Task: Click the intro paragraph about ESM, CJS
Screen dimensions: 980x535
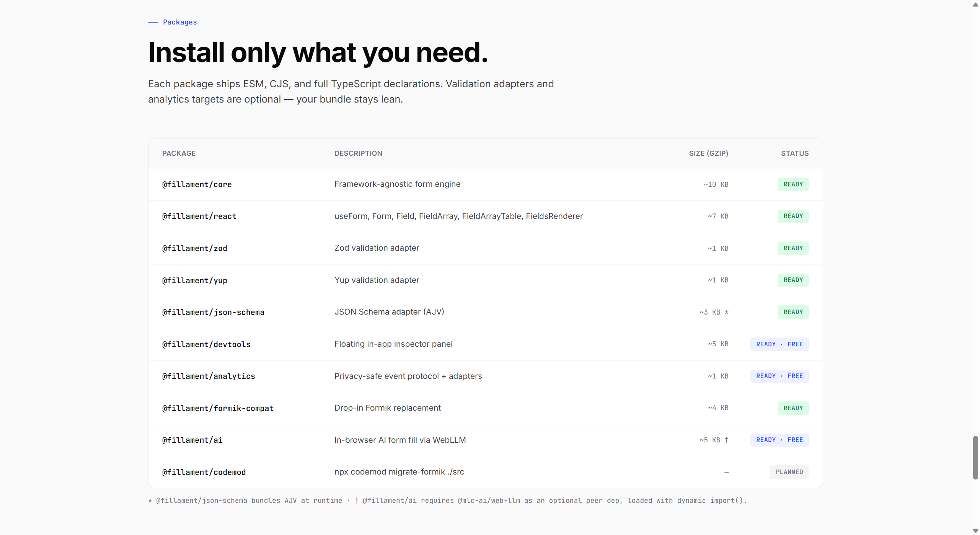Action: pos(351,91)
